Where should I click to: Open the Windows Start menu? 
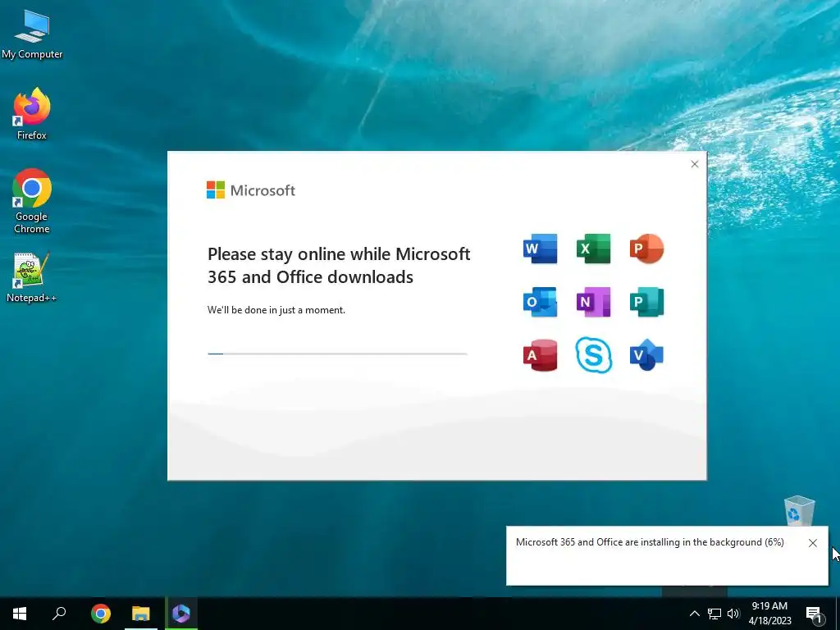click(x=20, y=614)
